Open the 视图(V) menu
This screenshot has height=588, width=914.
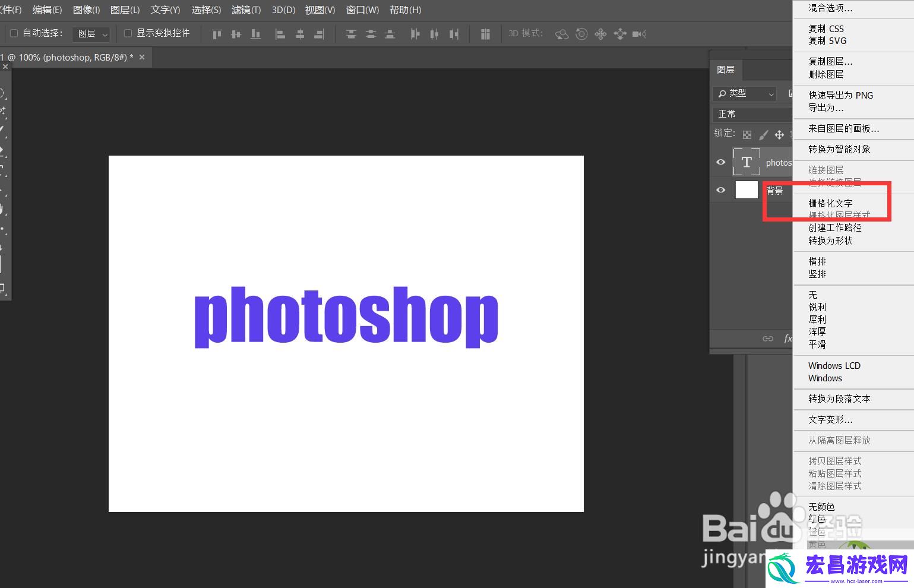coord(320,10)
